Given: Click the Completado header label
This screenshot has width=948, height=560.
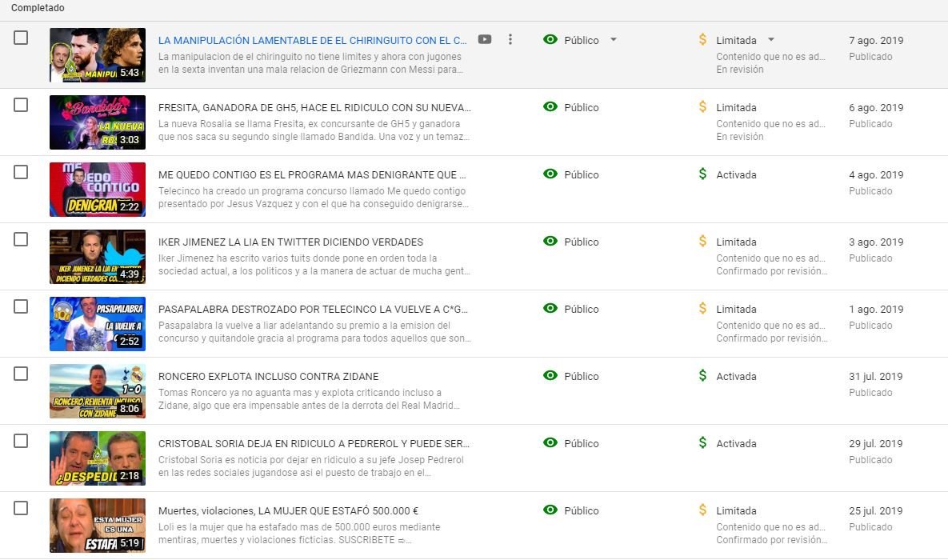Looking at the screenshot, I should click(38, 8).
